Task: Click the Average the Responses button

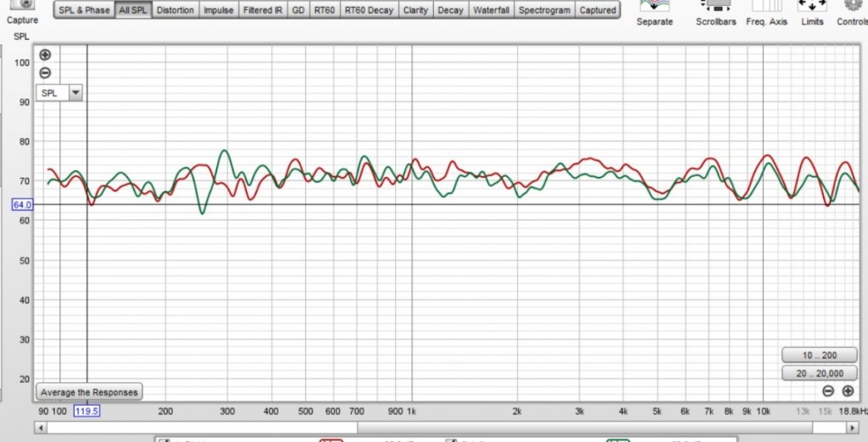Action: coord(89,392)
